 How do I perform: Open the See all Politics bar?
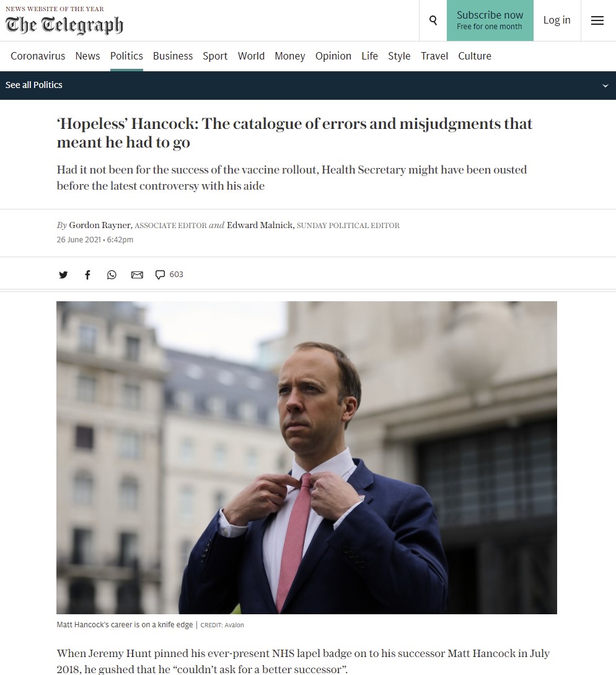pos(308,86)
